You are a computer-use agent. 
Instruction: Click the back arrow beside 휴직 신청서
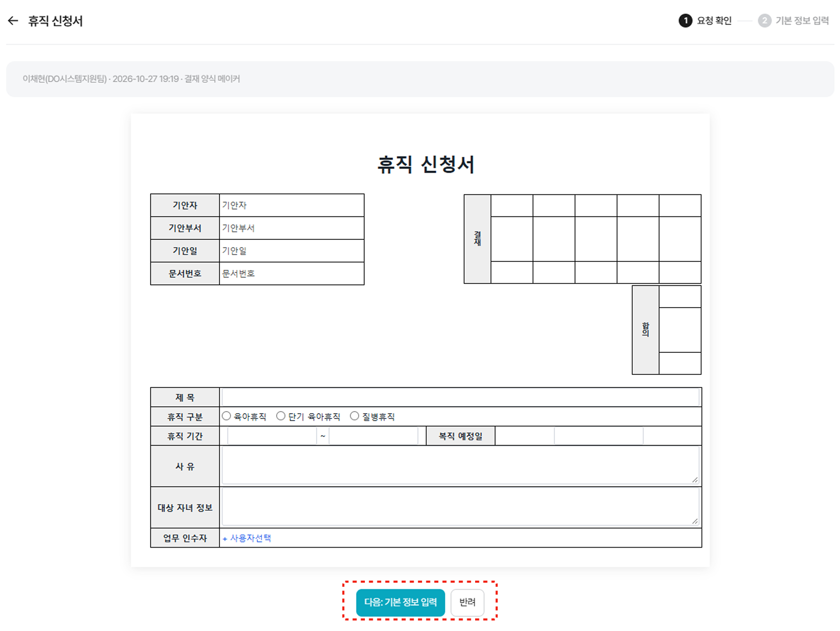click(x=13, y=21)
